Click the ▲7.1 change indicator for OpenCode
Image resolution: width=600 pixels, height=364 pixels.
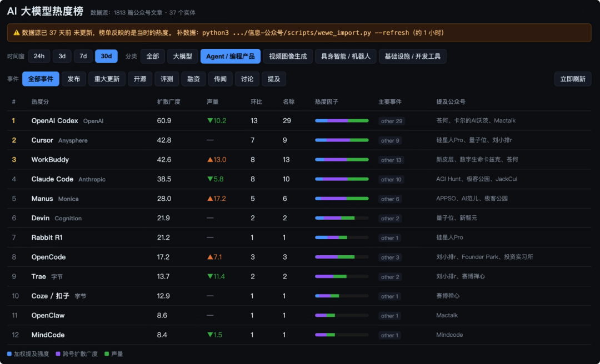[214, 257]
